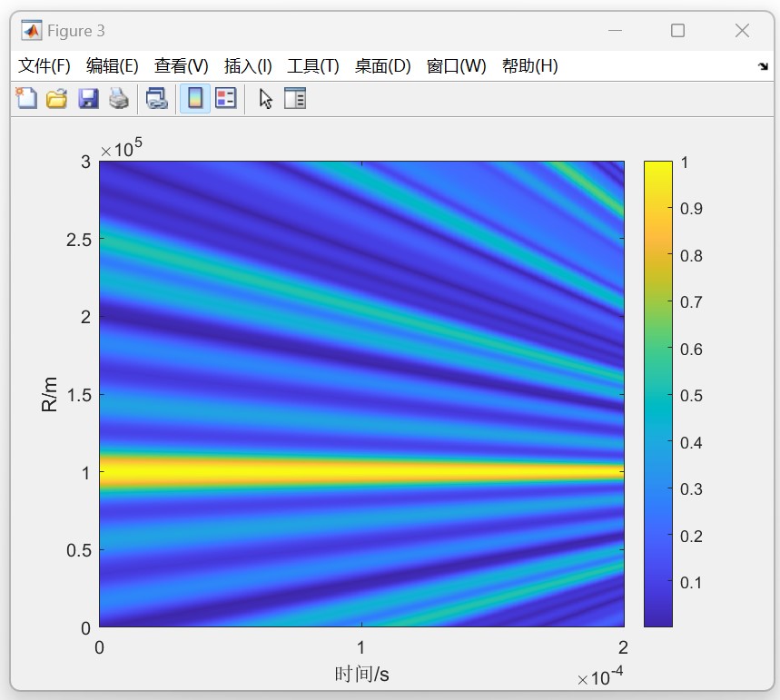The width and height of the screenshot is (780, 700).
Task: Click the y-axis tick label 1.5
Action: pos(79,395)
